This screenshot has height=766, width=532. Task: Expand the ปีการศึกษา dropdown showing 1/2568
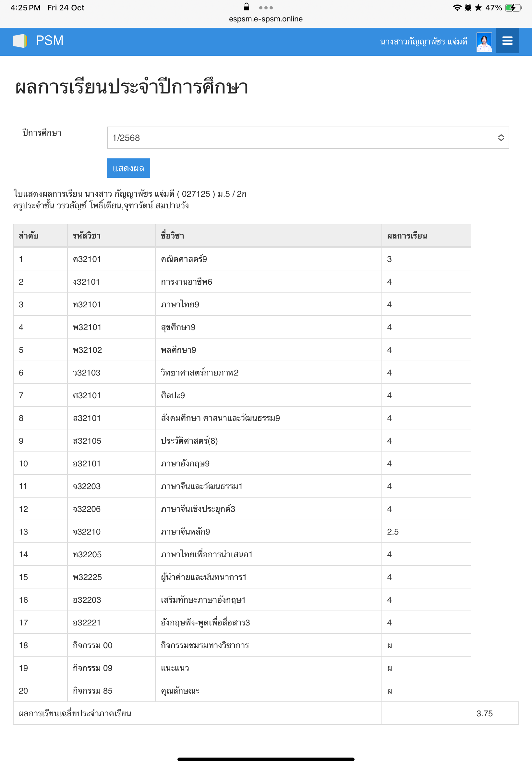pyautogui.click(x=308, y=137)
